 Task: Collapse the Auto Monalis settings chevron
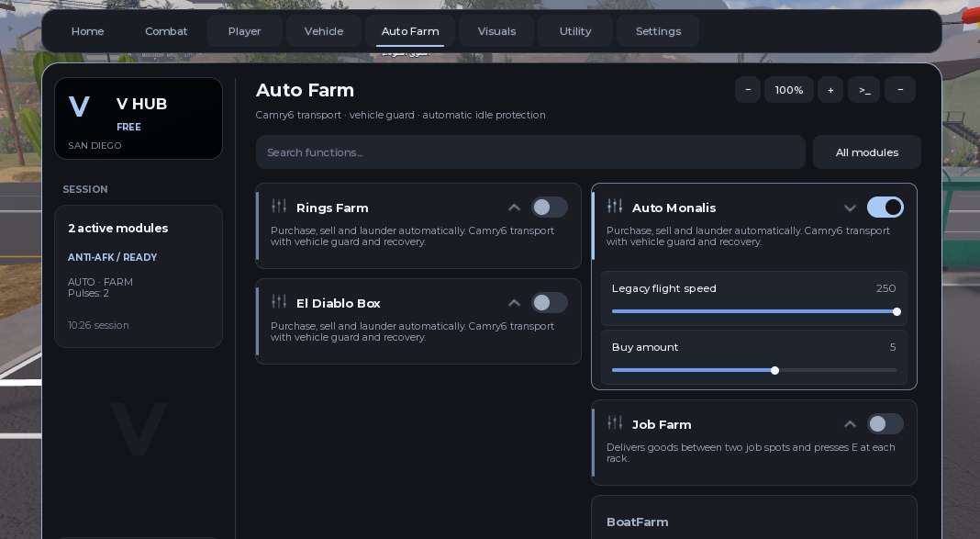850,208
